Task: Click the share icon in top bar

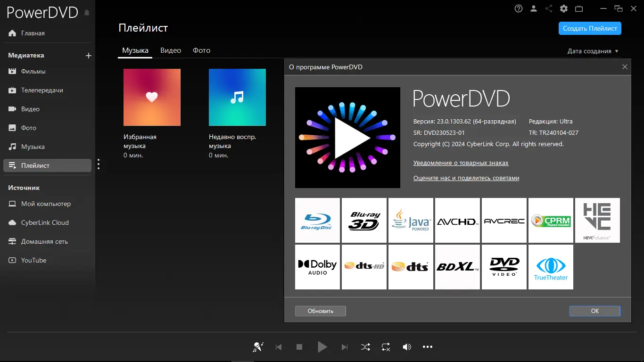Action: 549,8
